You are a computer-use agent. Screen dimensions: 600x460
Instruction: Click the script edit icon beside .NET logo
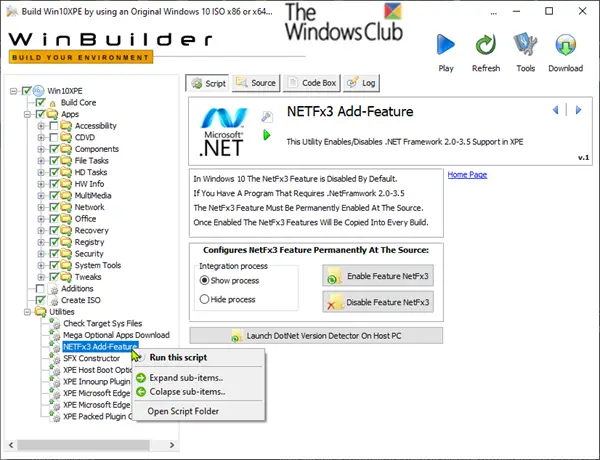[x=267, y=116]
